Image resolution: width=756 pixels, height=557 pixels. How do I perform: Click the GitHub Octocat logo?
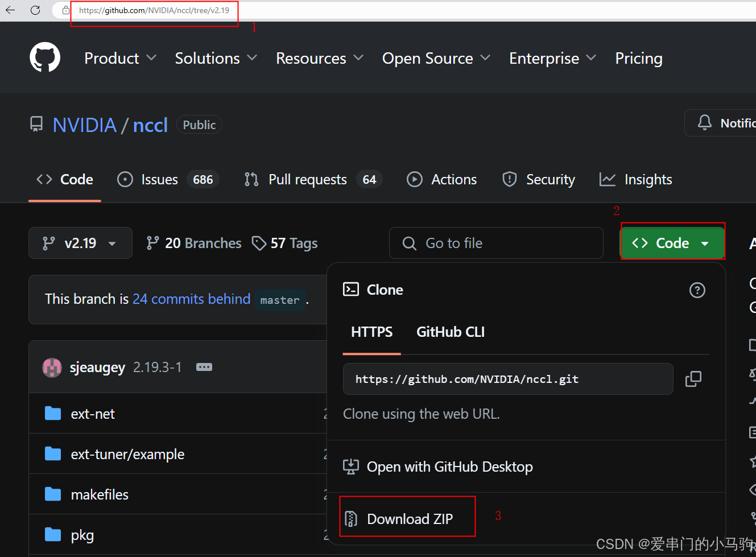[x=45, y=57]
